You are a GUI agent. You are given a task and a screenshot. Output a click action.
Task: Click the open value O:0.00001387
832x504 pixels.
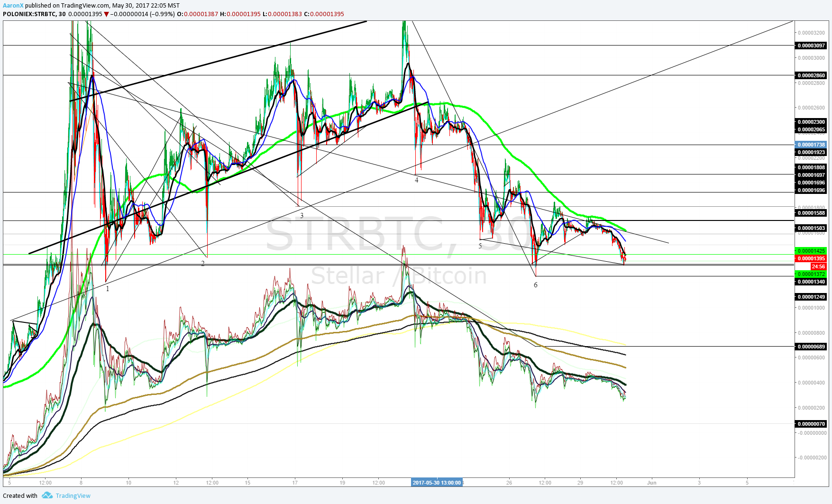pyautogui.click(x=197, y=14)
